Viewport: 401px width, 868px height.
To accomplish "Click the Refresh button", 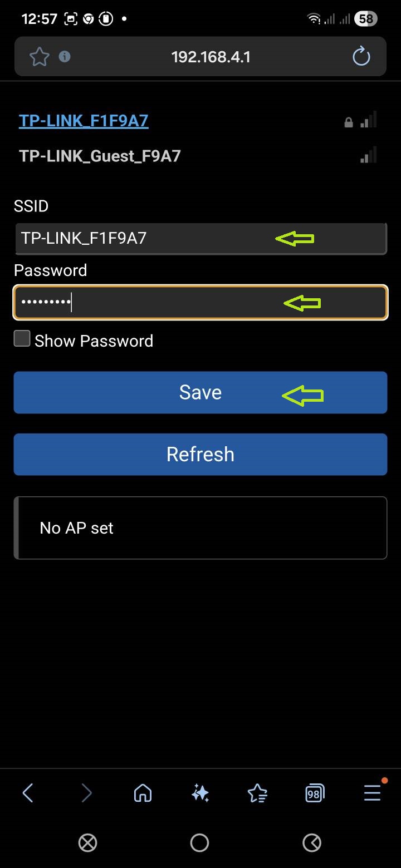I will pyautogui.click(x=200, y=454).
